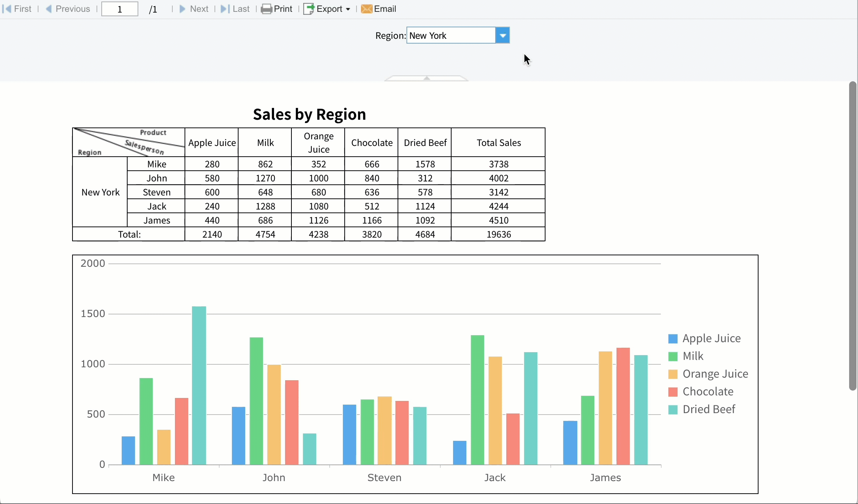858x504 pixels.
Task: Click the Total Sales column header
Action: click(x=499, y=143)
